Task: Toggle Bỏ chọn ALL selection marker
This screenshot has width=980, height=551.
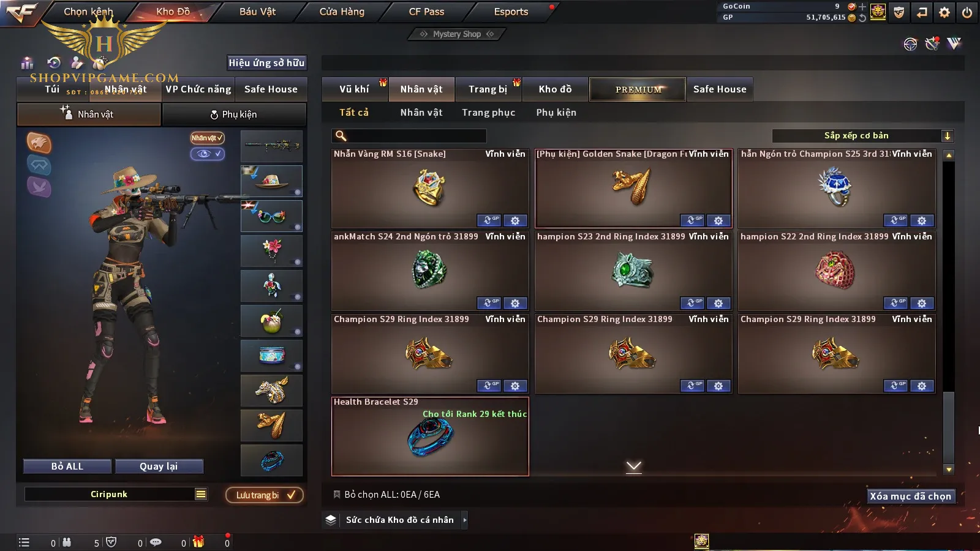Action: pyautogui.click(x=336, y=494)
